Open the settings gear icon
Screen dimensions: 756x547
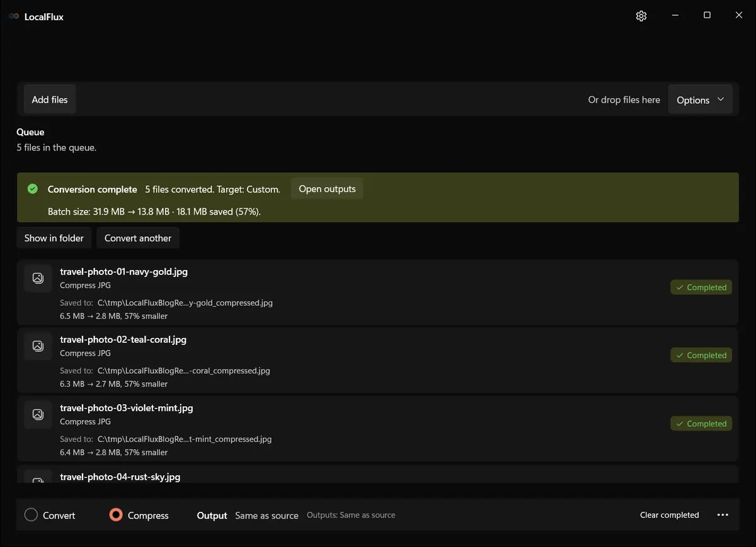(x=641, y=16)
